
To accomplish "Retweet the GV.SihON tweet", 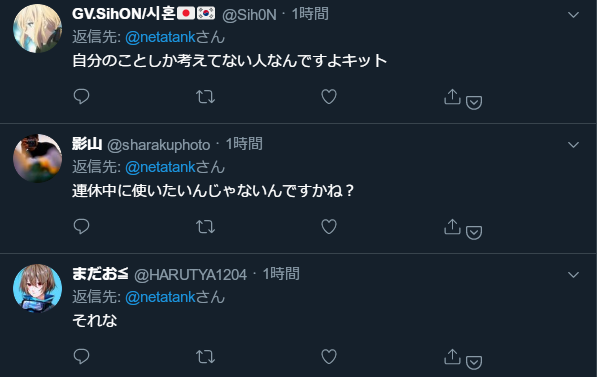I will click(205, 97).
